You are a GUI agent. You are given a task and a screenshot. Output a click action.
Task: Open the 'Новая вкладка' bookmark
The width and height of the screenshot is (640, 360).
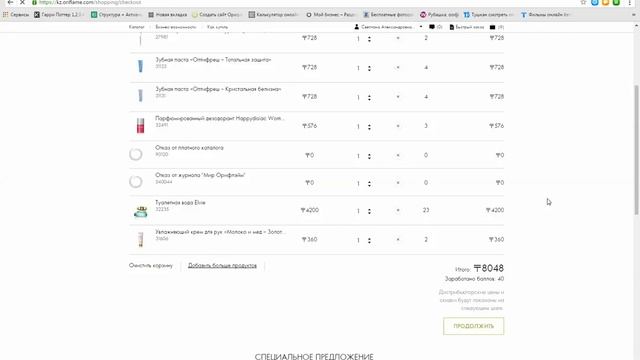tap(168, 15)
